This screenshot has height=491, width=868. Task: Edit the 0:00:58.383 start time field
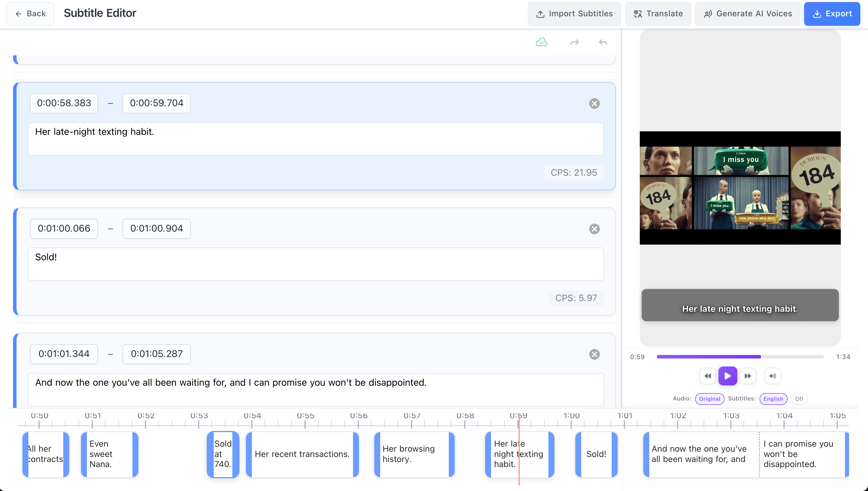pos(64,103)
